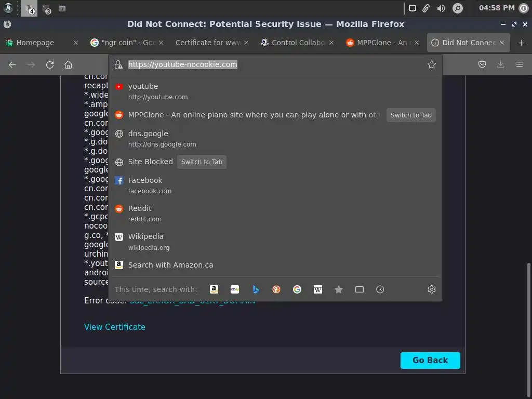532x399 pixels.
Task: Choose Search with Amazon.ca entry
Action: (275, 265)
